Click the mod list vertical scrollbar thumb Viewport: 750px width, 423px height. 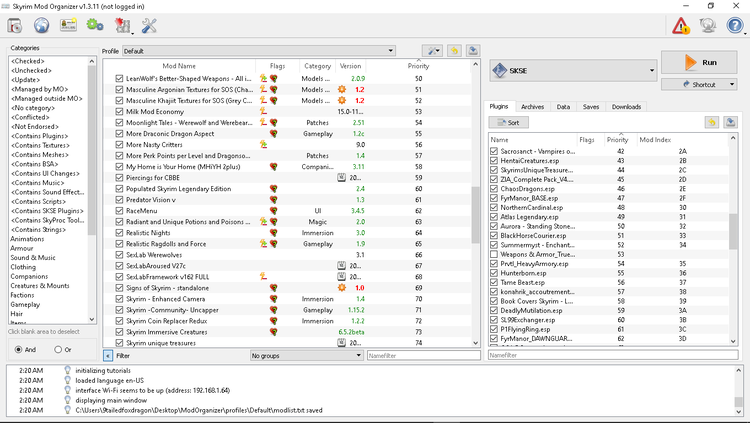click(475, 215)
